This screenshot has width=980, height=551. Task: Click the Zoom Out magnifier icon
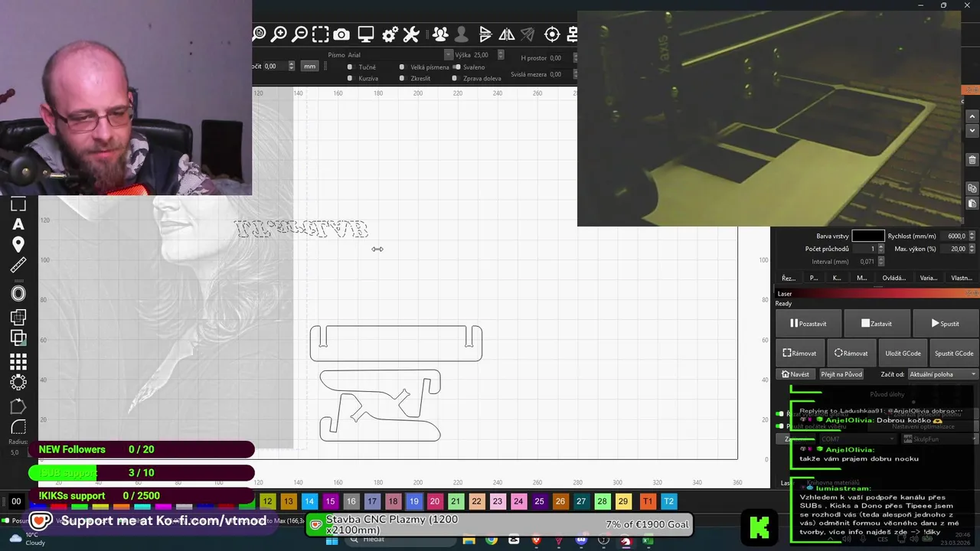[300, 34]
